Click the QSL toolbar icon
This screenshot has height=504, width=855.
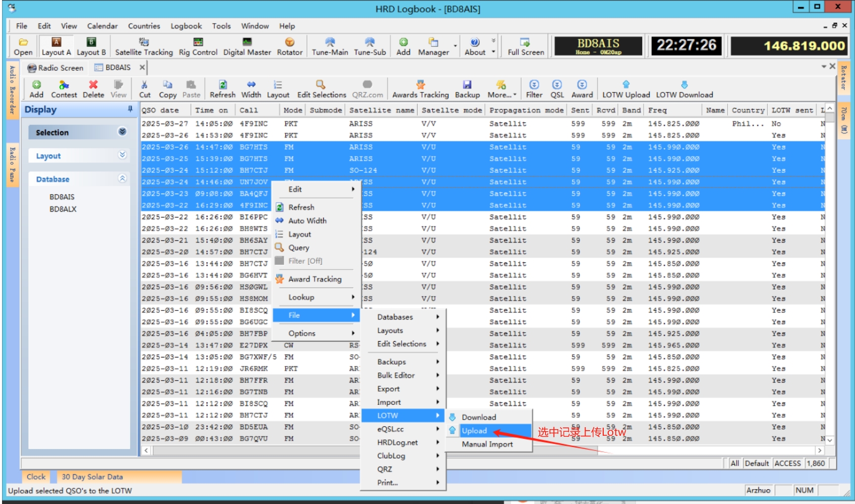pos(557,89)
